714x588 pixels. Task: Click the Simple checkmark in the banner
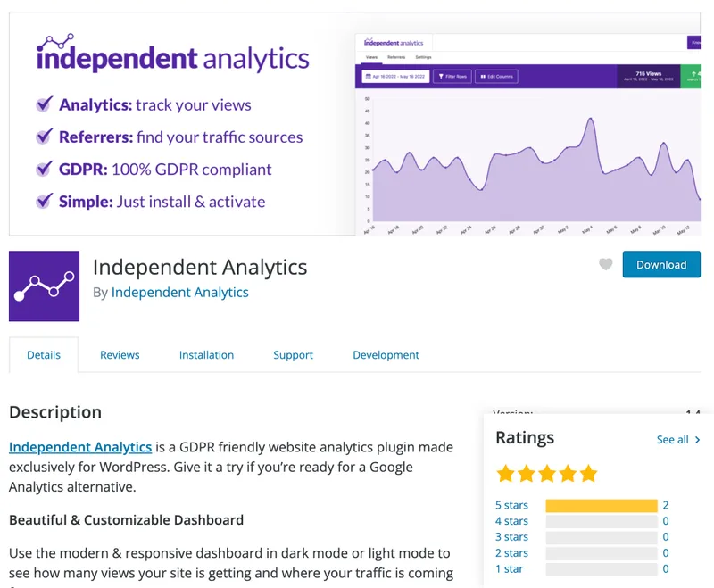click(45, 202)
